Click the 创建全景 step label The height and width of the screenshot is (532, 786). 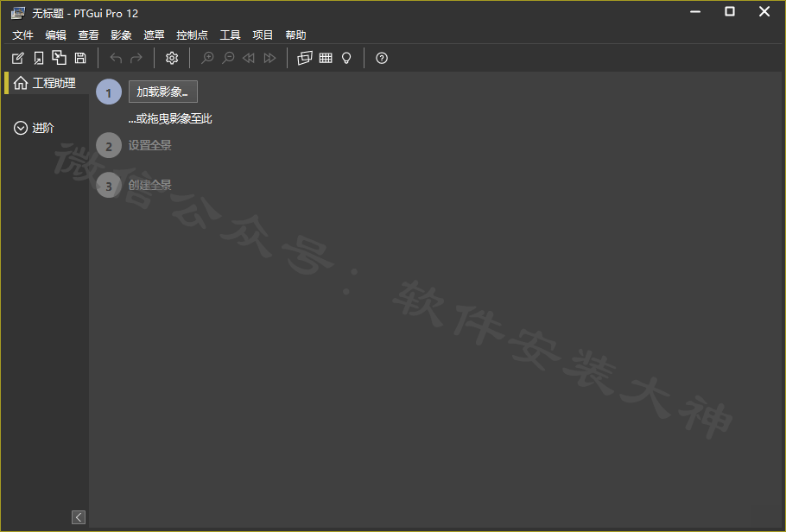tap(150, 185)
